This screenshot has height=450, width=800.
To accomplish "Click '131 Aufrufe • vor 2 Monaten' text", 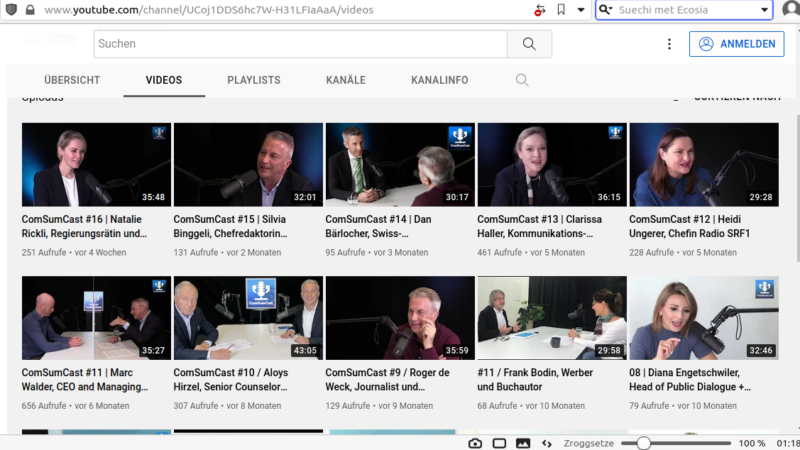I will [x=228, y=253].
